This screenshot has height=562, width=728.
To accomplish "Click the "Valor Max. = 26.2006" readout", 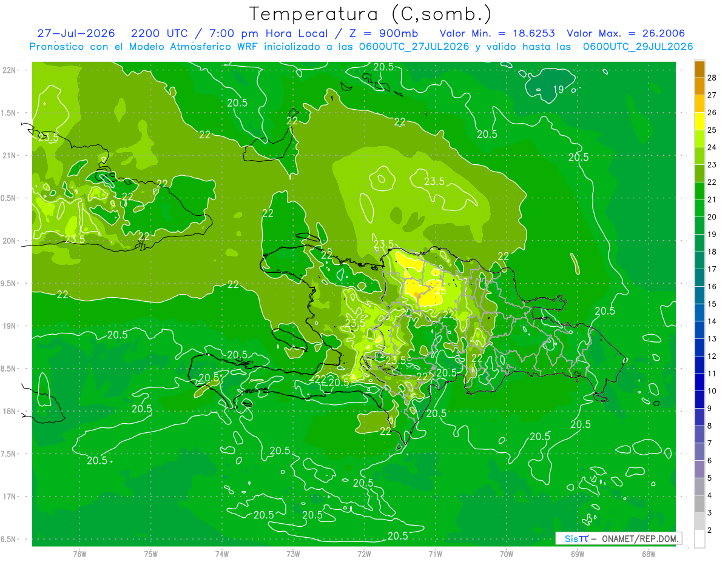I will pyautogui.click(x=625, y=33).
